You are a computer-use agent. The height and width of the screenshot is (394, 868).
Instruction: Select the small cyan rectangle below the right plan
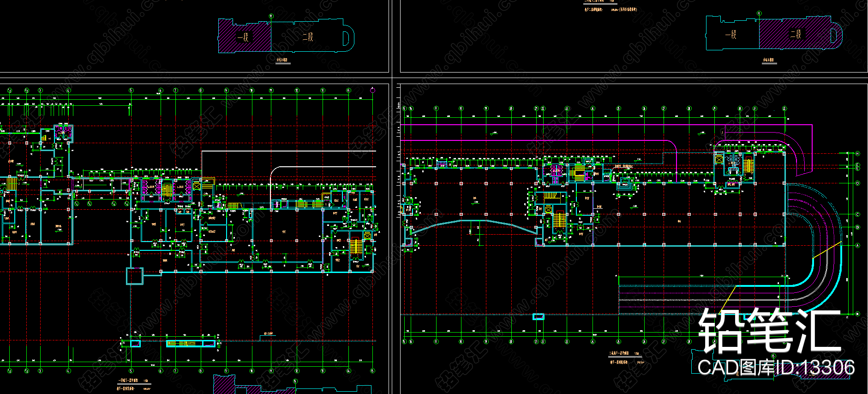click(539, 316)
